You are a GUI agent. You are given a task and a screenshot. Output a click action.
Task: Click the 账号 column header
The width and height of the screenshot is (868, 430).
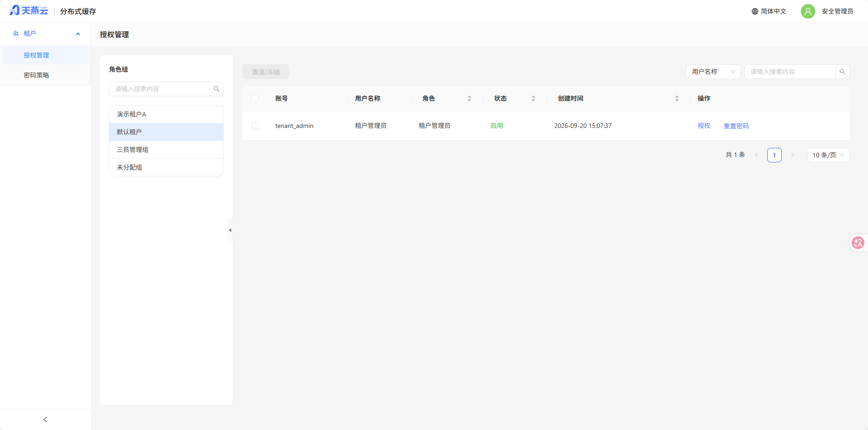[x=281, y=98]
